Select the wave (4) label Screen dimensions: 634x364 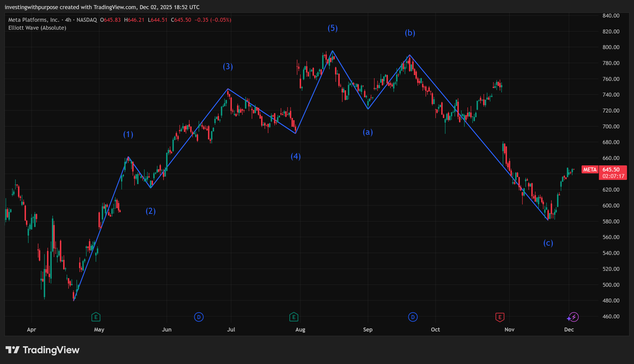(x=296, y=157)
